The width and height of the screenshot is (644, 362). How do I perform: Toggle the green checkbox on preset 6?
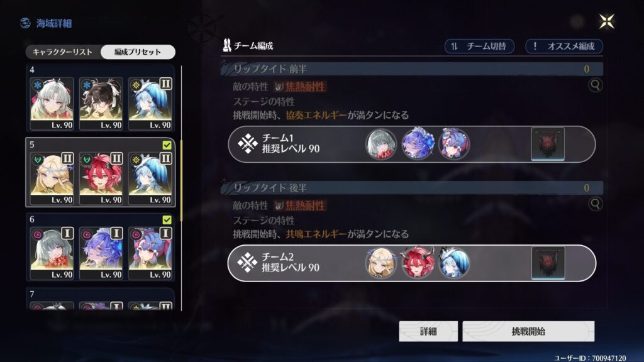coord(167,220)
